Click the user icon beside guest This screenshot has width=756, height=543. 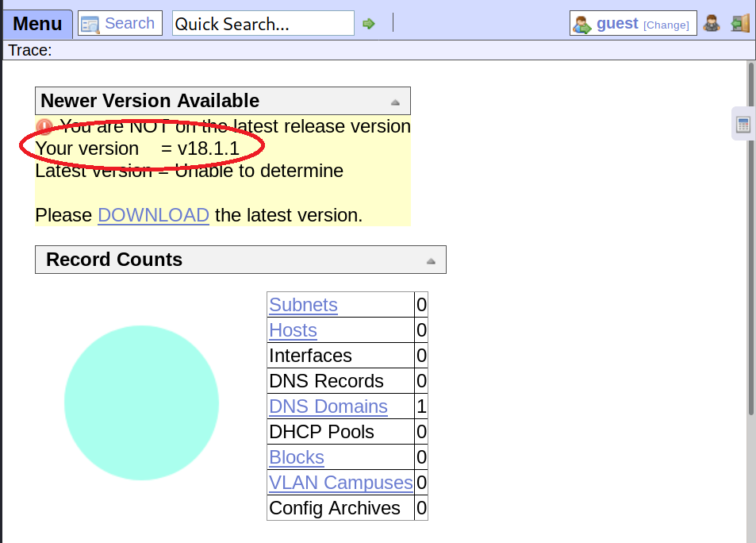click(x=582, y=25)
